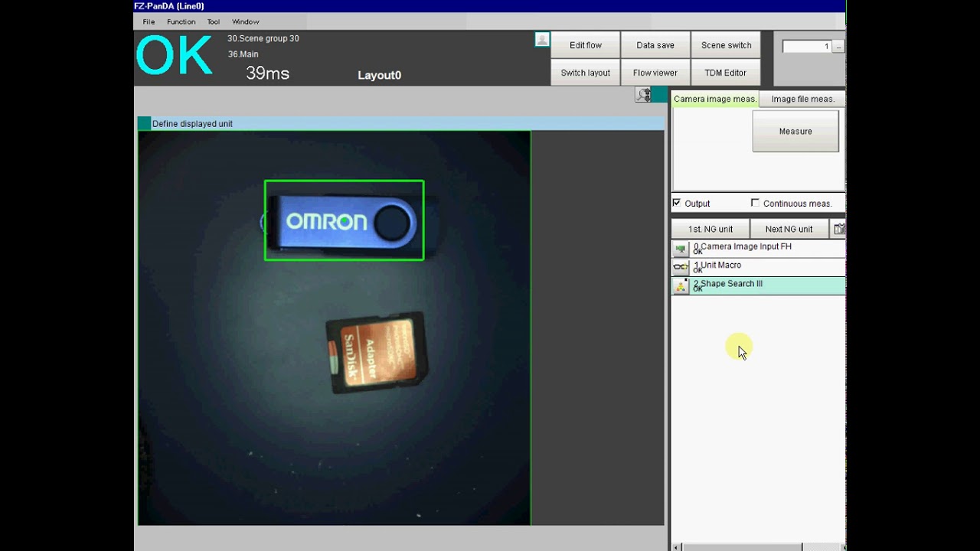Click the Define displayed unit label
This screenshot has height=551, width=980.
point(192,123)
